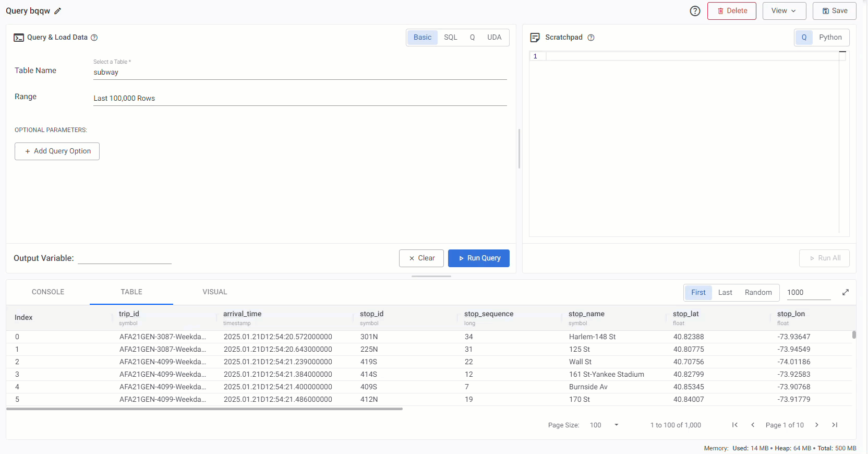Delete the current query
This screenshot has height=454, width=868.
coord(731,11)
